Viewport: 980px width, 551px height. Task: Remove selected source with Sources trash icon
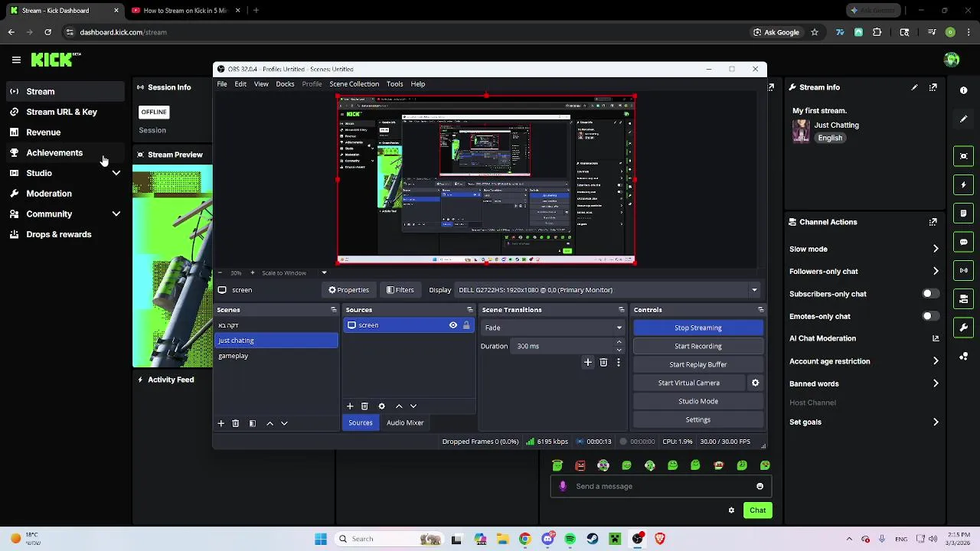364,406
